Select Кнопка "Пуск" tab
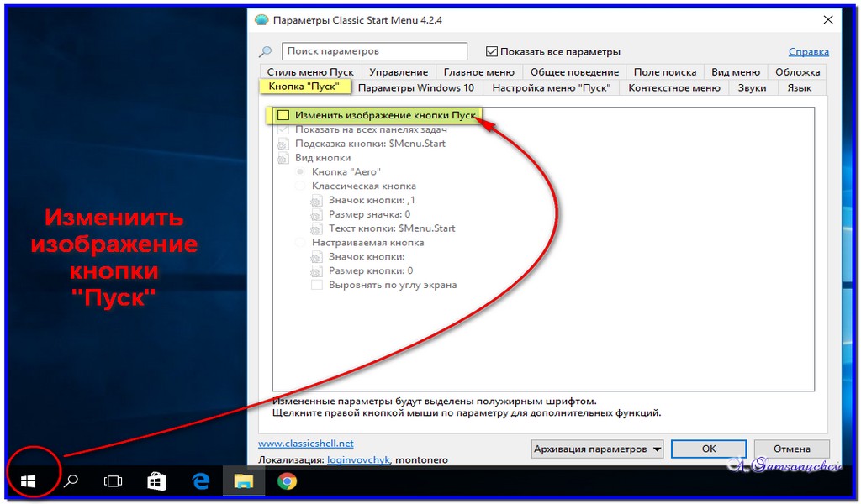 tap(304, 87)
